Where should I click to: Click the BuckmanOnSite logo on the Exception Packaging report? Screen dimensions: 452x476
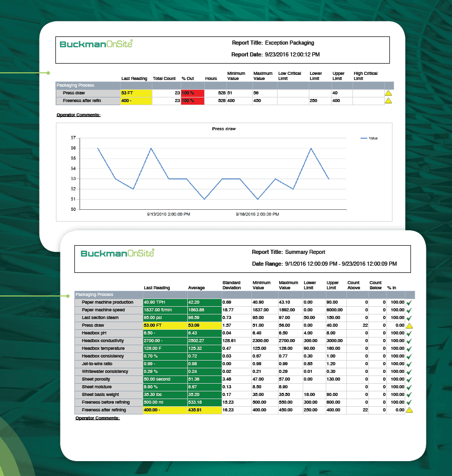[96, 44]
